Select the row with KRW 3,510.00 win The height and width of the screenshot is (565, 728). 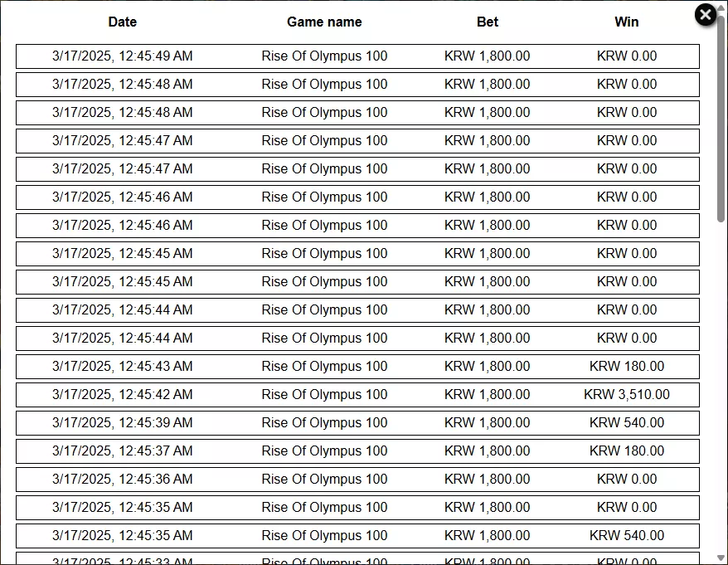click(357, 394)
